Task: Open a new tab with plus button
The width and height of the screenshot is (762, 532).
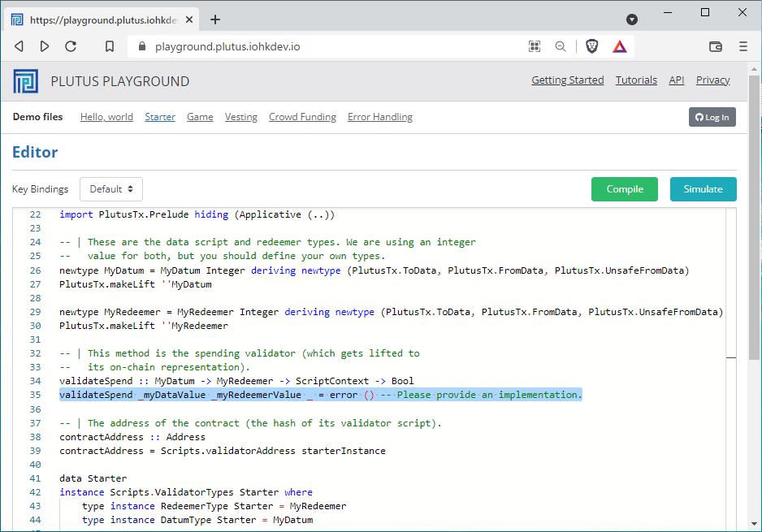Action: click(215, 19)
